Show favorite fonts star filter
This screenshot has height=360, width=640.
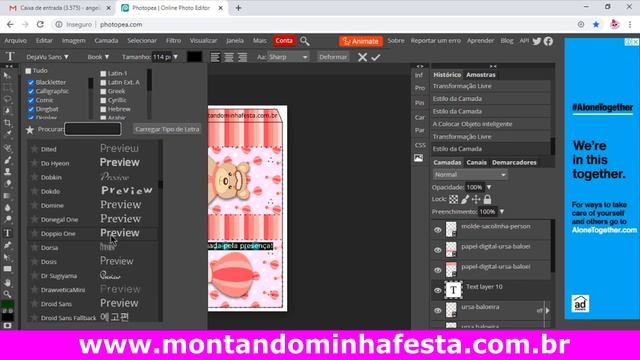coord(30,129)
